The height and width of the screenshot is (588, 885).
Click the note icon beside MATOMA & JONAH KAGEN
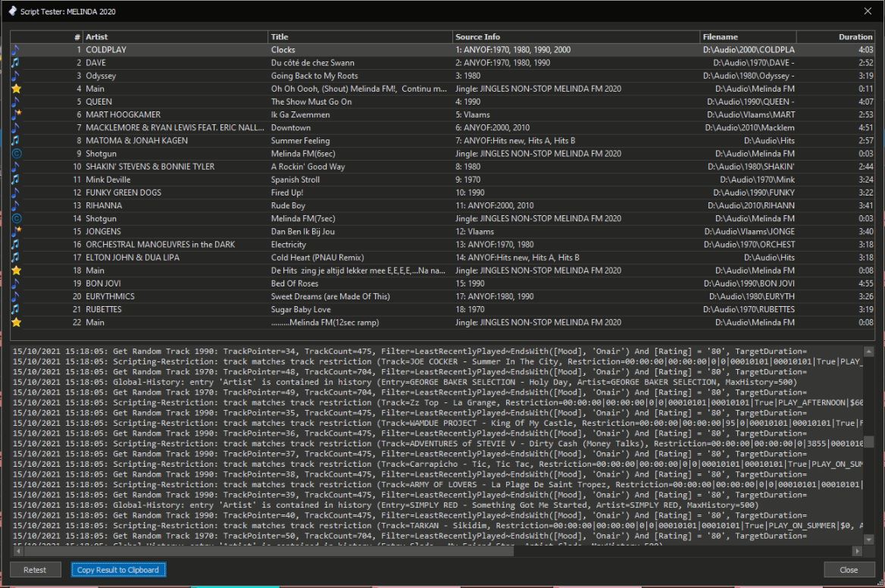tap(16, 140)
